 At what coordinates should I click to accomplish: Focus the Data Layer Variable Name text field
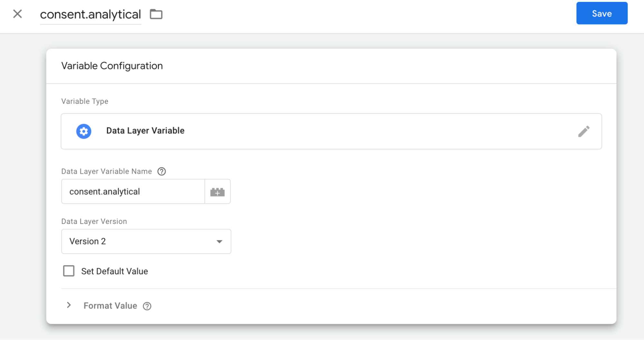pos(133,192)
